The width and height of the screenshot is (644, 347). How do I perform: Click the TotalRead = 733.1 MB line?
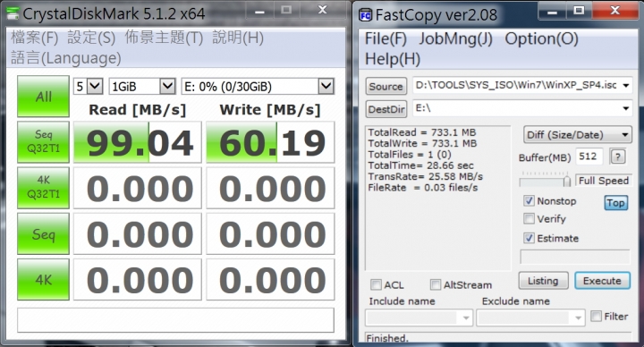pos(422,132)
